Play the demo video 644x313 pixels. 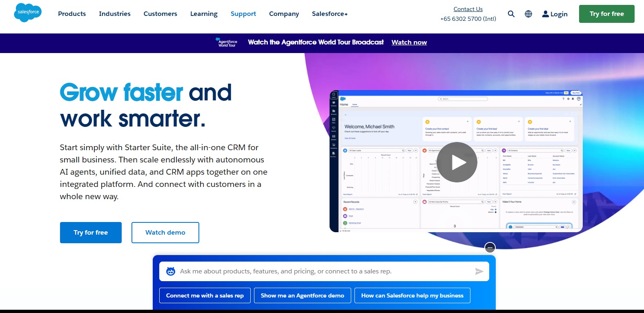[x=457, y=162]
